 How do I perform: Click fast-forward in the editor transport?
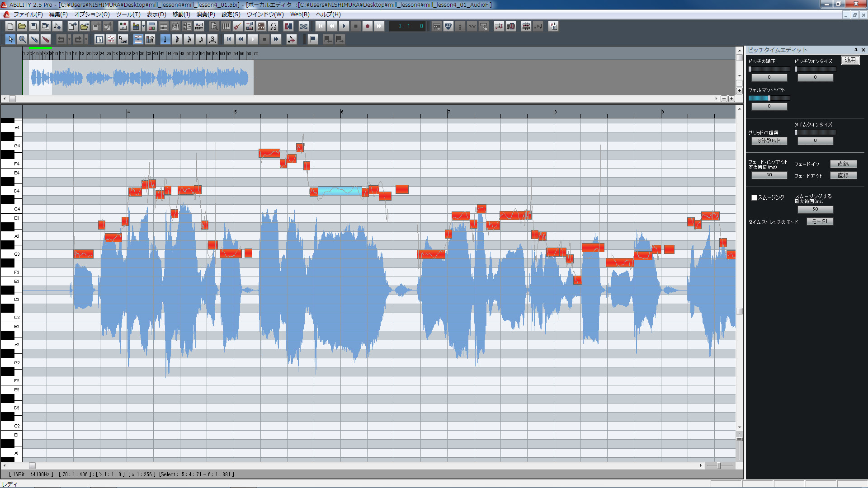tap(276, 39)
